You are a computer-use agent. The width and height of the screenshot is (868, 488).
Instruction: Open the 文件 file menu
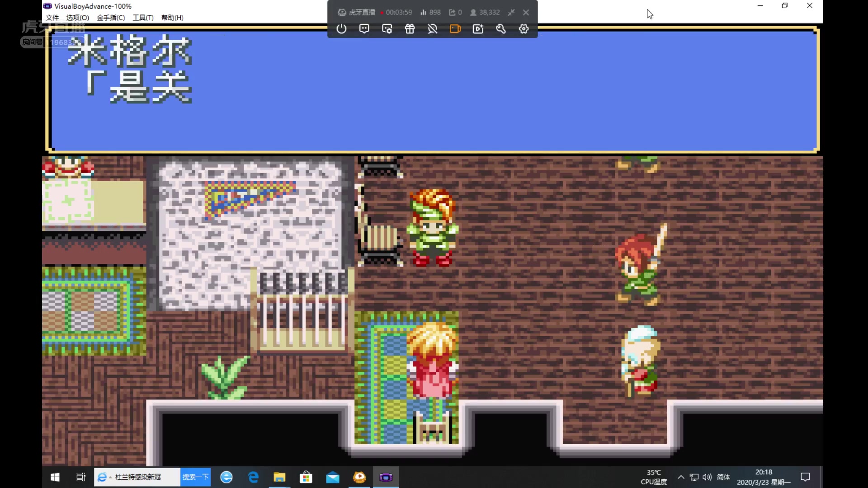52,18
